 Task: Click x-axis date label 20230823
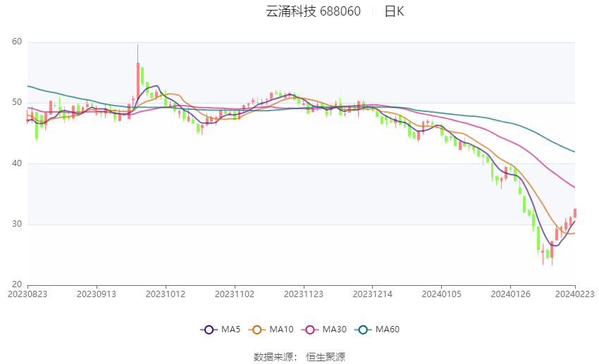[x=27, y=294]
